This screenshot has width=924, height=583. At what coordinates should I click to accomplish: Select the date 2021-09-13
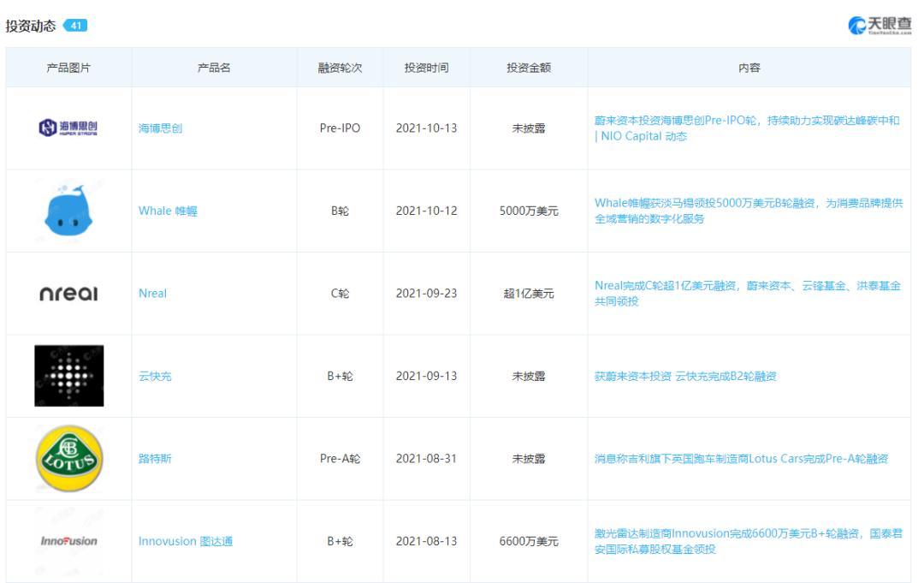tap(427, 376)
